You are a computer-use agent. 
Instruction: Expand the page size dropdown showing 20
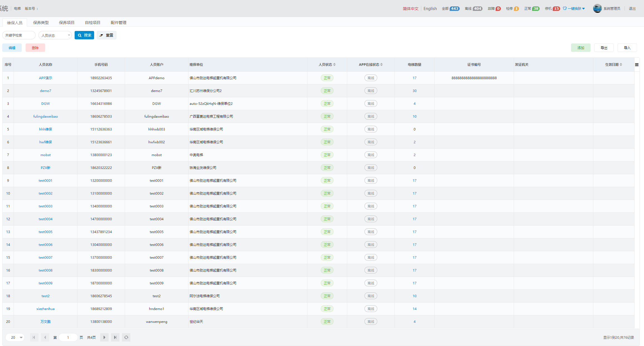[15, 337]
